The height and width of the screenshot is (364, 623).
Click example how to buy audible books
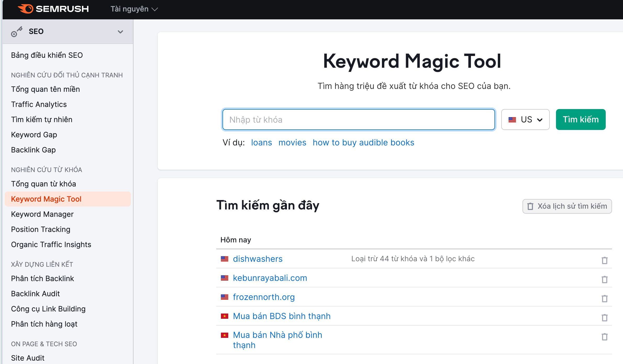click(363, 143)
